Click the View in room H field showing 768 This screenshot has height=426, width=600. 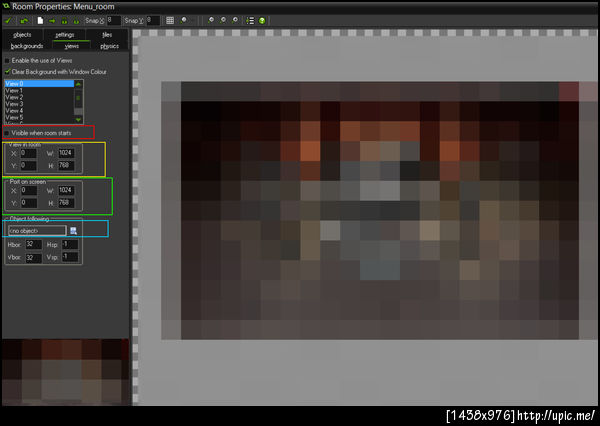click(x=66, y=166)
